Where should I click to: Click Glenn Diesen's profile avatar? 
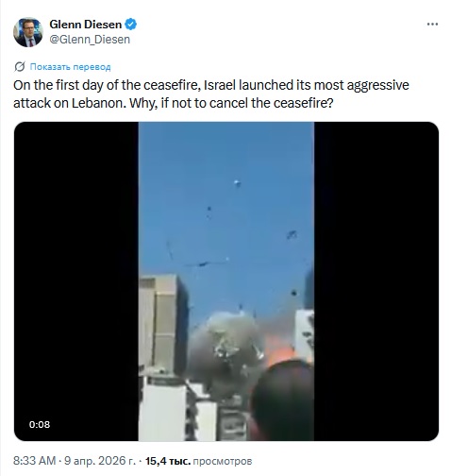(x=28, y=32)
